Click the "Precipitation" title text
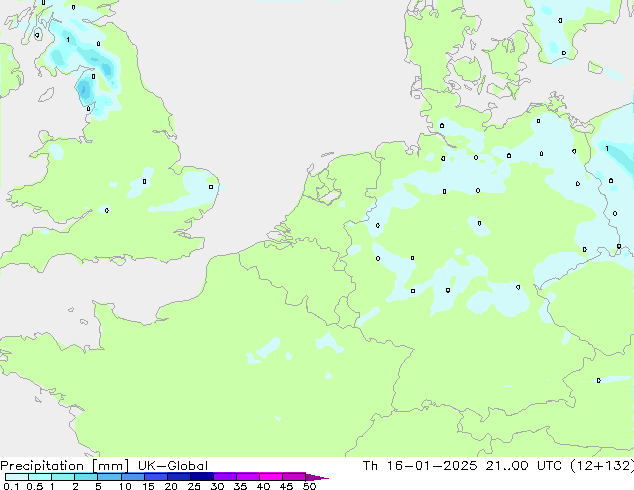This screenshot has height=490, width=634. [x=42, y=466]
